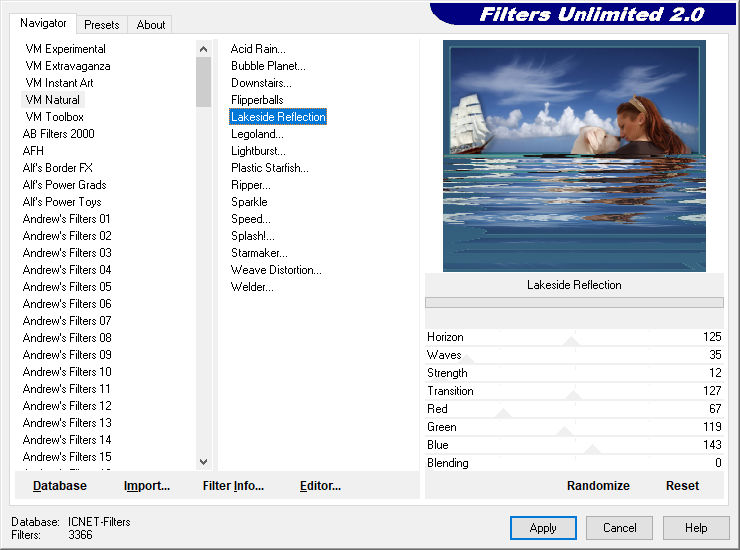
Task: Select the Navigator tab
Action: click(43, 23)
